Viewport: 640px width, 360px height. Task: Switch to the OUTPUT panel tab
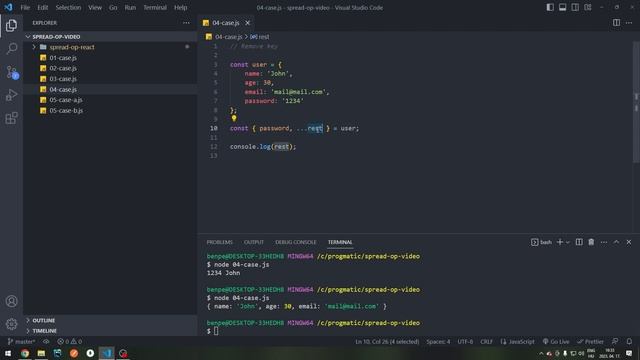(x=254, y=242)
